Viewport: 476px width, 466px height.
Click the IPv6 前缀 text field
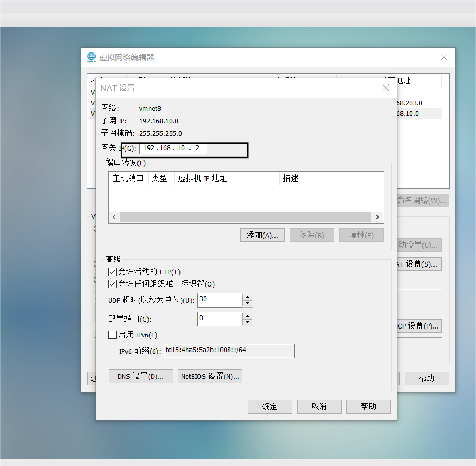pyautogui.click(x=229, y=351)
